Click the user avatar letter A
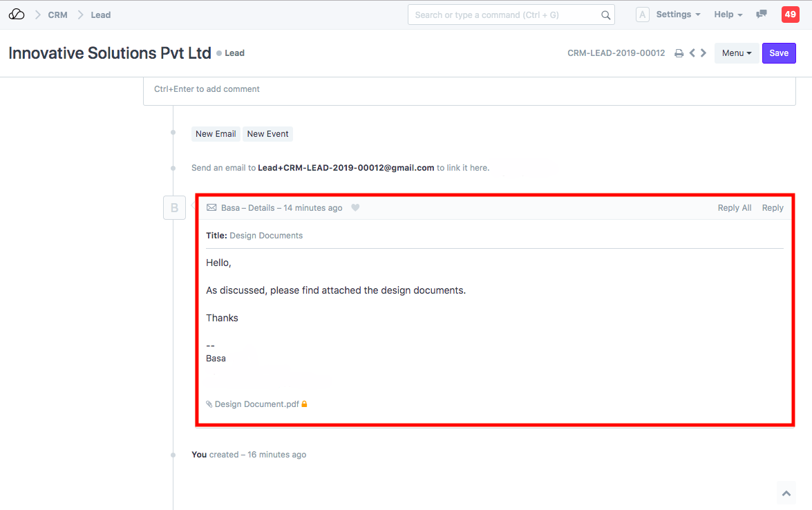 [x=642, y=15]
